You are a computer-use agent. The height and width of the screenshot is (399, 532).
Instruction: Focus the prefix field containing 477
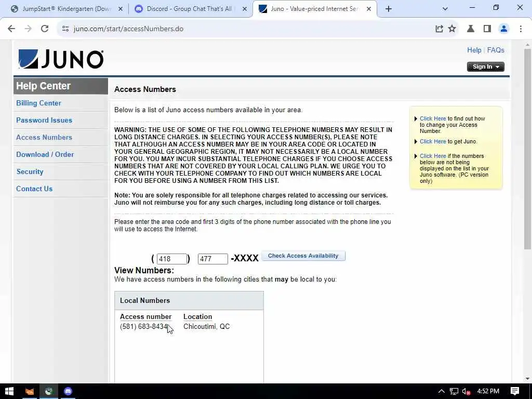point(212,259)
